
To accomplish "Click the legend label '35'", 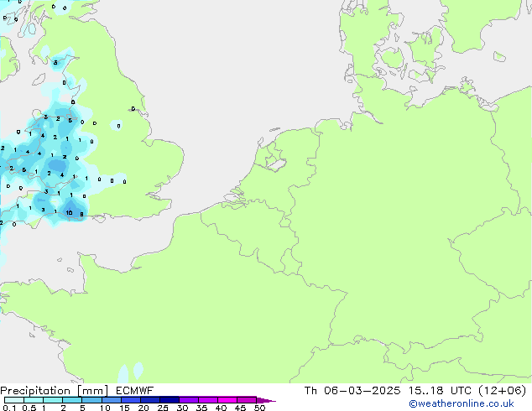I will (x=201, y=408).
